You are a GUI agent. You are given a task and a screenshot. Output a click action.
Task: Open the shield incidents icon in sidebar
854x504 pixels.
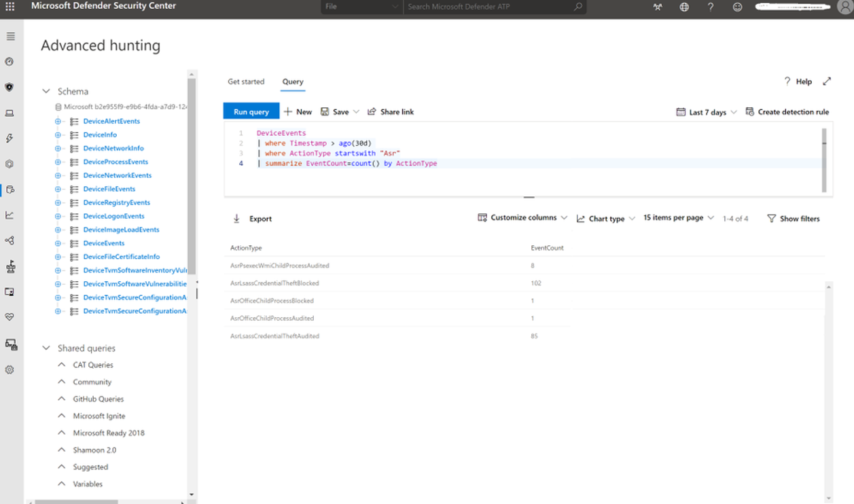click(x=10, y=88)
